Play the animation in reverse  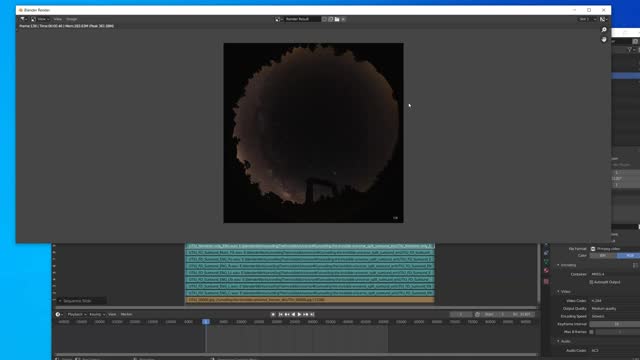point(293,314)
